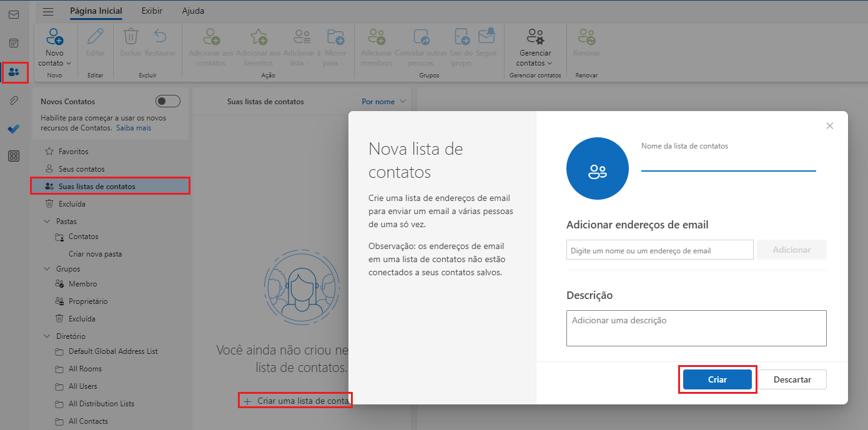The height and width of the screenshot is (430, 868).
Task: Click Criar nova pasta link
Action: 96,254
